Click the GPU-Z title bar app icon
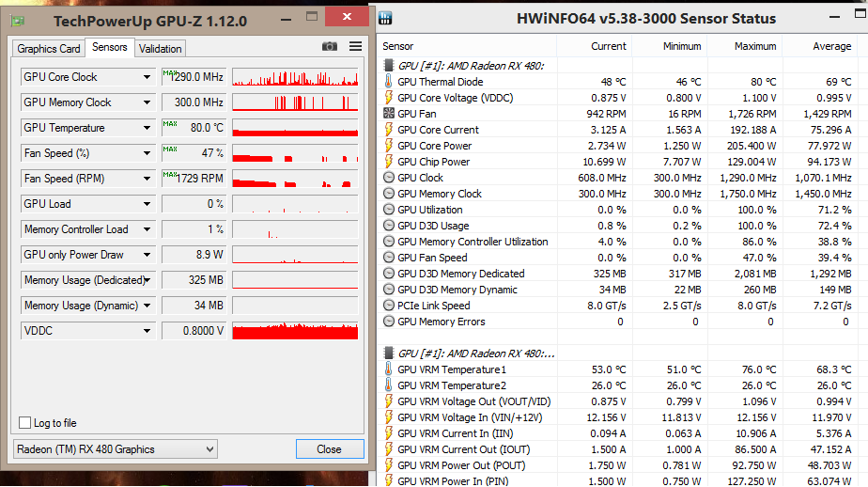868x487 pixels. (18, 21)
